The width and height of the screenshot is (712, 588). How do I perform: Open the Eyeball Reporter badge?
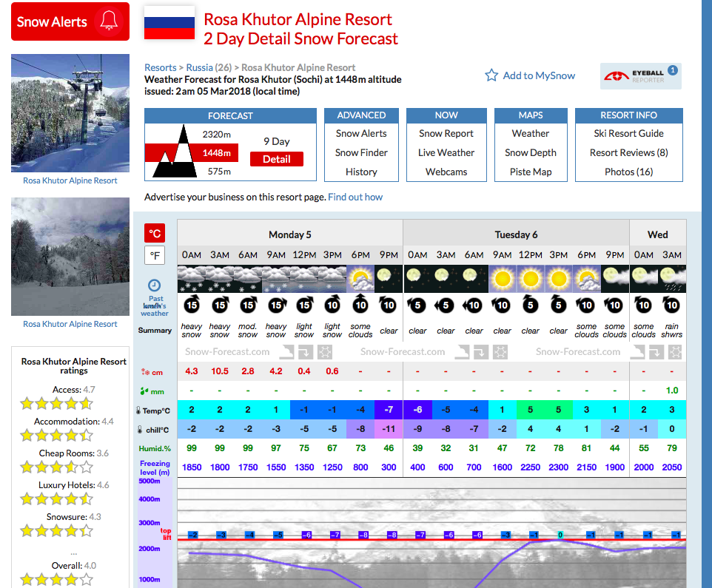click(x=641, y=75)
